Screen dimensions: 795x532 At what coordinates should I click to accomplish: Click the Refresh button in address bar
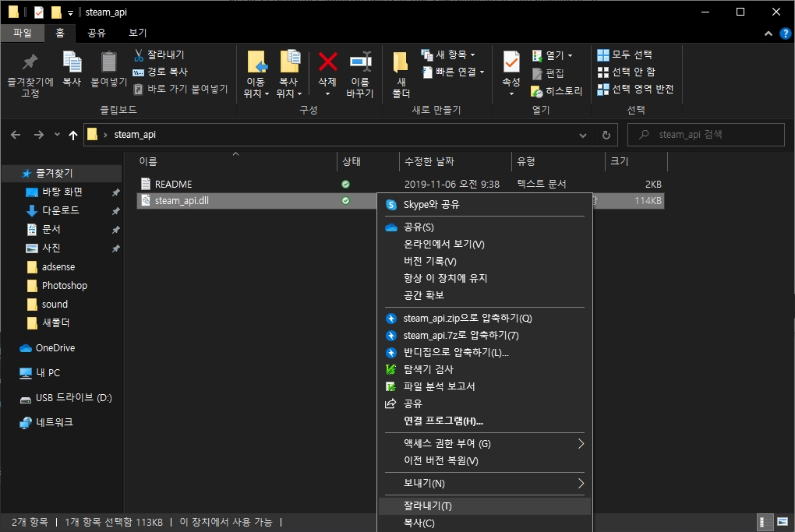tap(606, 136)
